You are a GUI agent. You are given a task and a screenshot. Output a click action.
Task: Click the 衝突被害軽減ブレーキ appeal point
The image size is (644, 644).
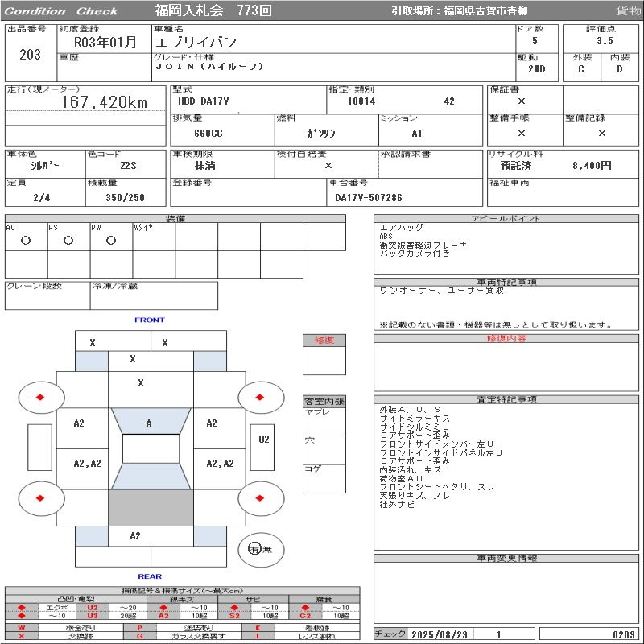(x=423, y=246)
